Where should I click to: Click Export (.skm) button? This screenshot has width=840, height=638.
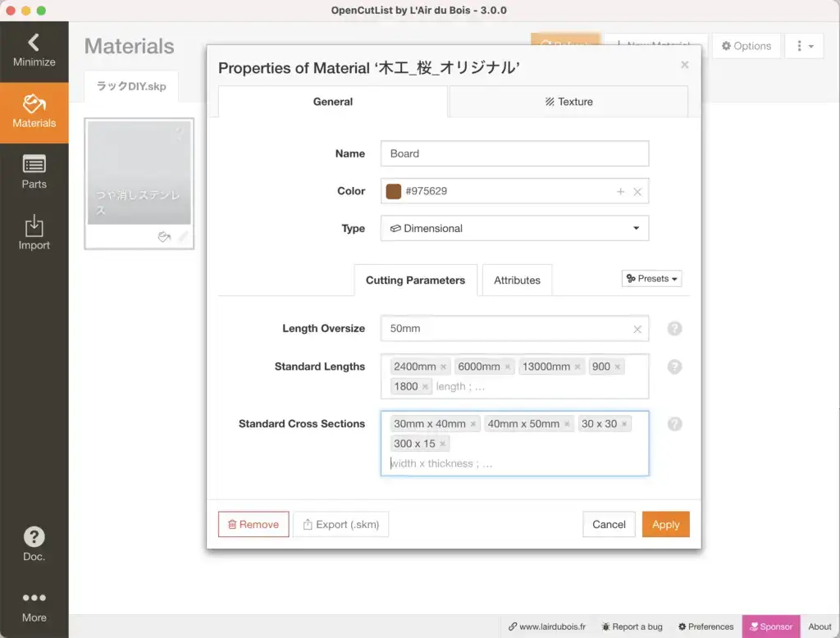(341, 525)
